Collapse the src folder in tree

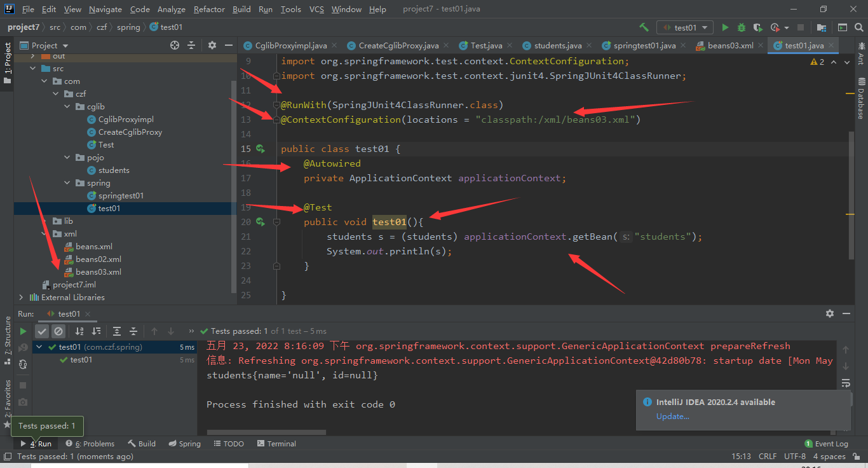[33, 69]
